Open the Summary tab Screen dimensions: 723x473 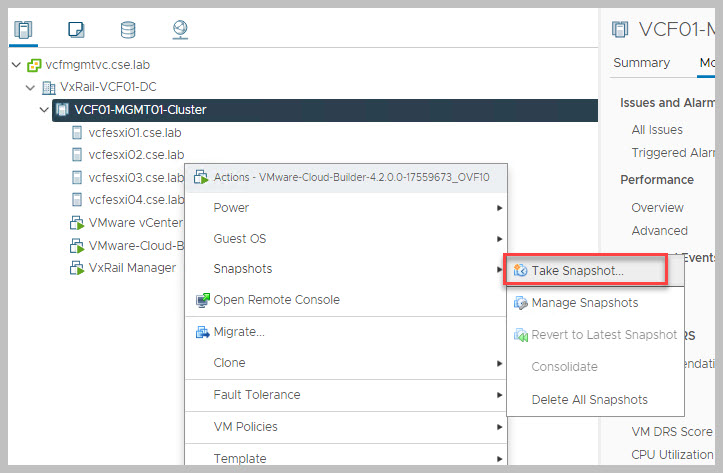pos(641,63)
